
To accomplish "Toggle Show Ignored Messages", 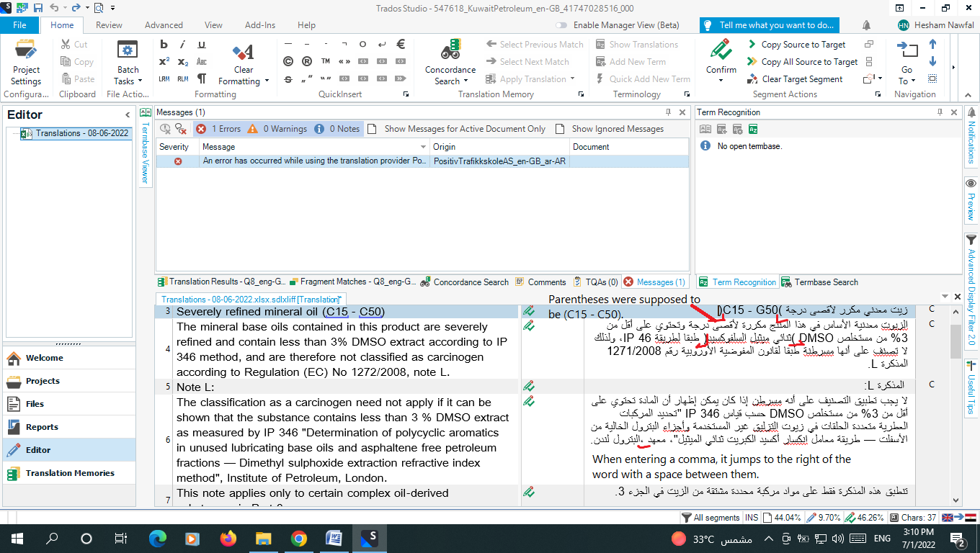I will coord(609,129).
